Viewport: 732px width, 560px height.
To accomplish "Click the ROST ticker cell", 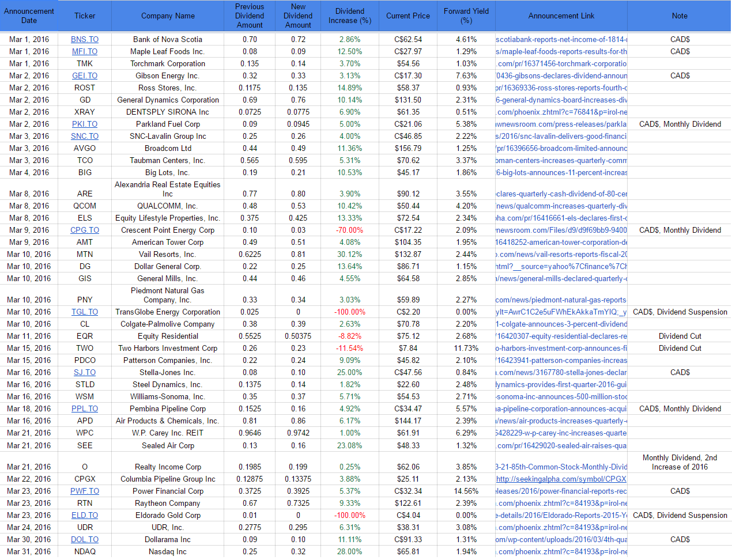I will point(85,88).
